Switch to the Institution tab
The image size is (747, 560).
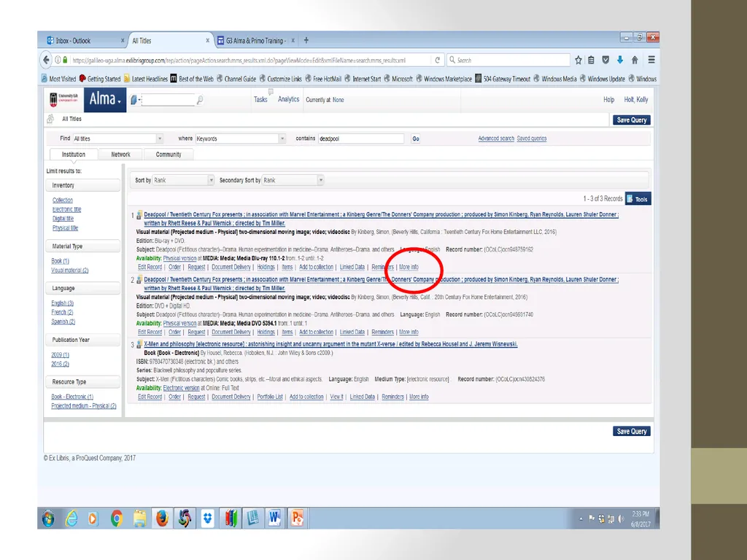click(x=74, y=155)
